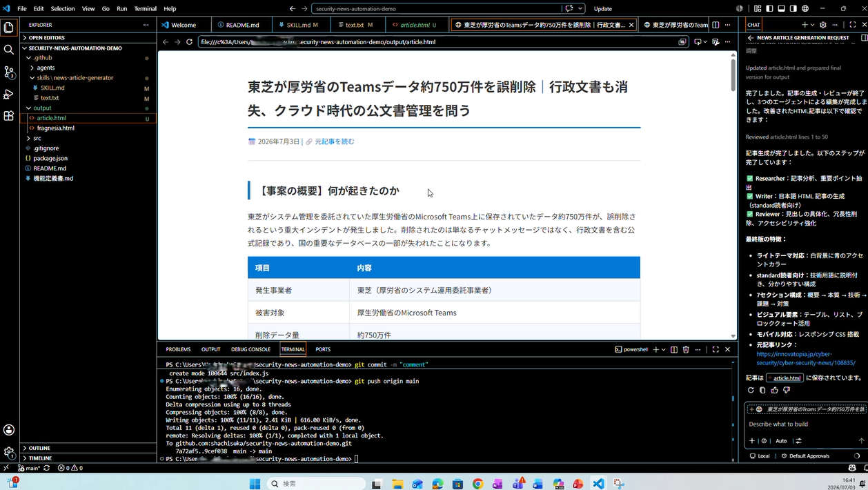Open the Manage gear in activity bar
This screenshot has width=868, height=490.
[9, 452]
